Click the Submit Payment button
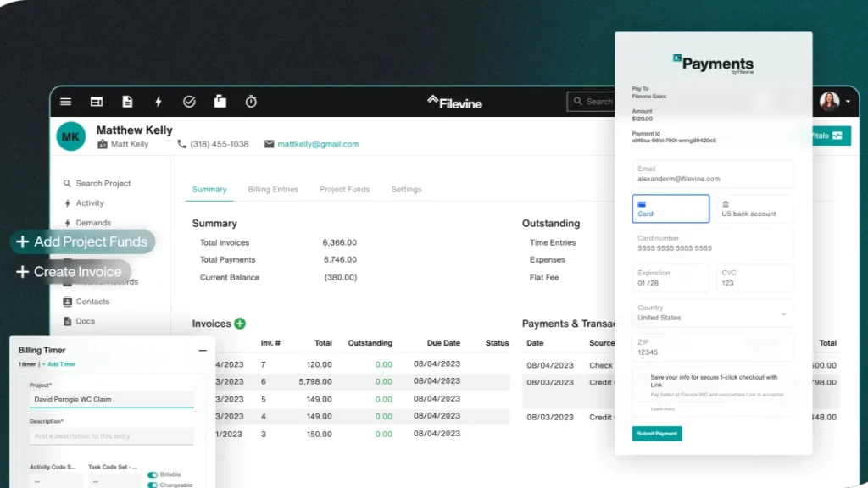 (x=656, y=433)
